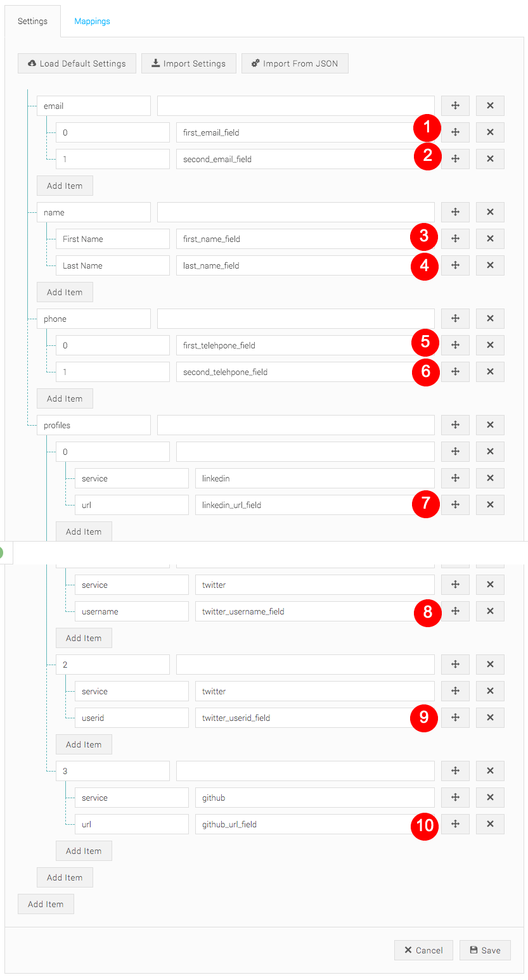Viewport: 528px width, 980px height.
Task: Click move handle for the linkedin service row
Action: [x=455, y=478]
